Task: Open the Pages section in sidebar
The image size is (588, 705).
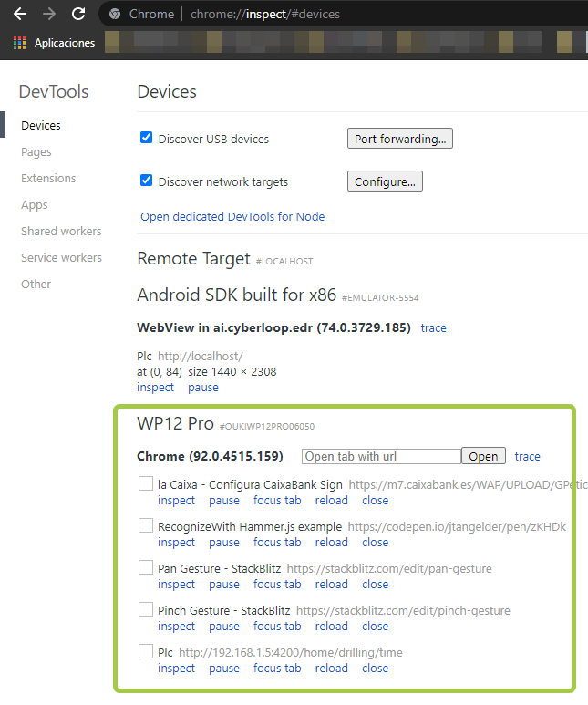Action: tap(36, 152)
